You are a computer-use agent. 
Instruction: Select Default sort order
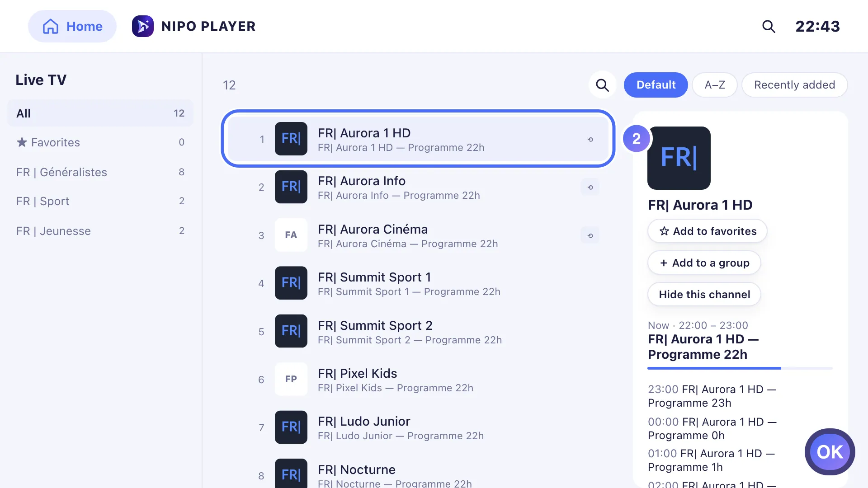point(656,85)
